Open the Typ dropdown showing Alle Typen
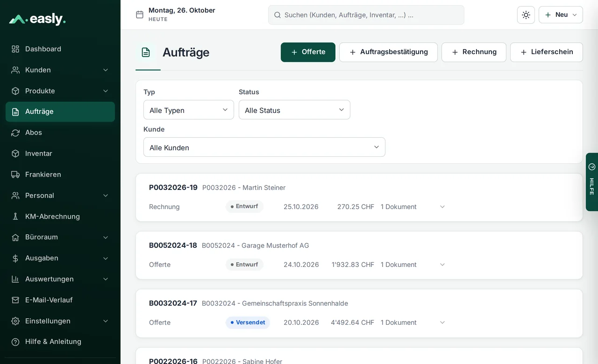598x364 pixels. [189, 110]
